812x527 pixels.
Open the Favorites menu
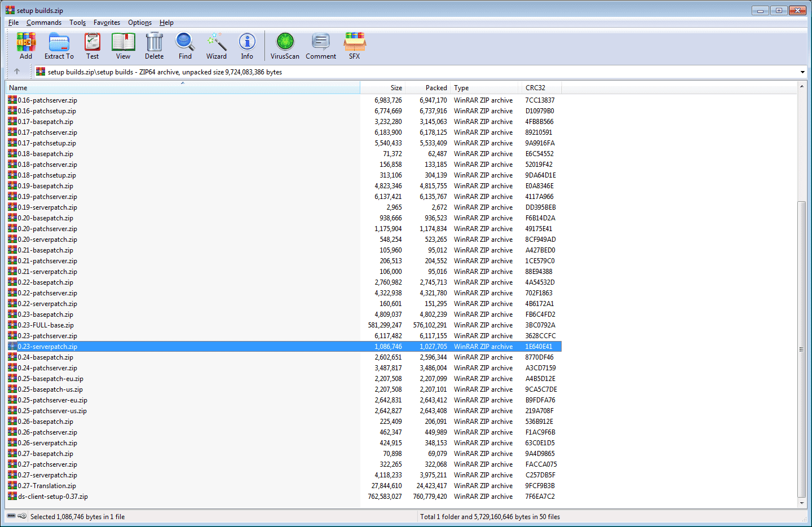coord(107,23)
